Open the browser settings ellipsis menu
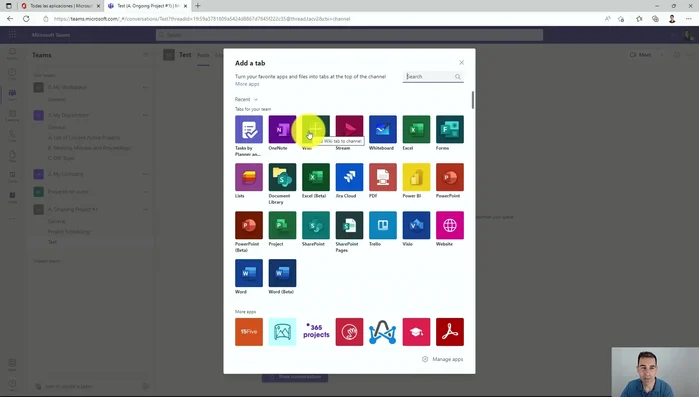 point(689,19)
